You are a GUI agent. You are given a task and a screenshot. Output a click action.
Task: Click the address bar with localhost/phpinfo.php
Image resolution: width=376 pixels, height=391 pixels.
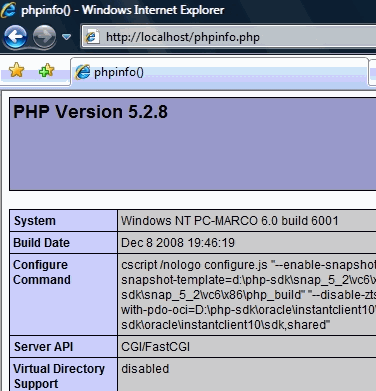229,37
